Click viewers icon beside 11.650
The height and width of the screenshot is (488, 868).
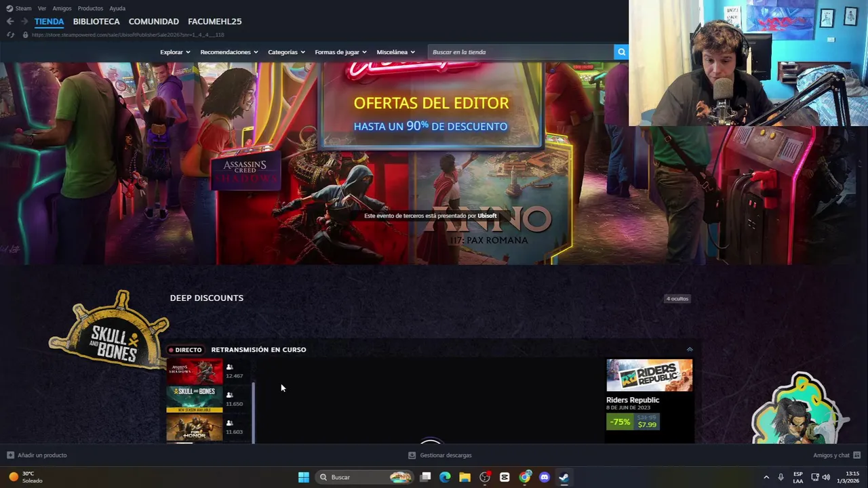pyautogui.click(x=229, y=395)
